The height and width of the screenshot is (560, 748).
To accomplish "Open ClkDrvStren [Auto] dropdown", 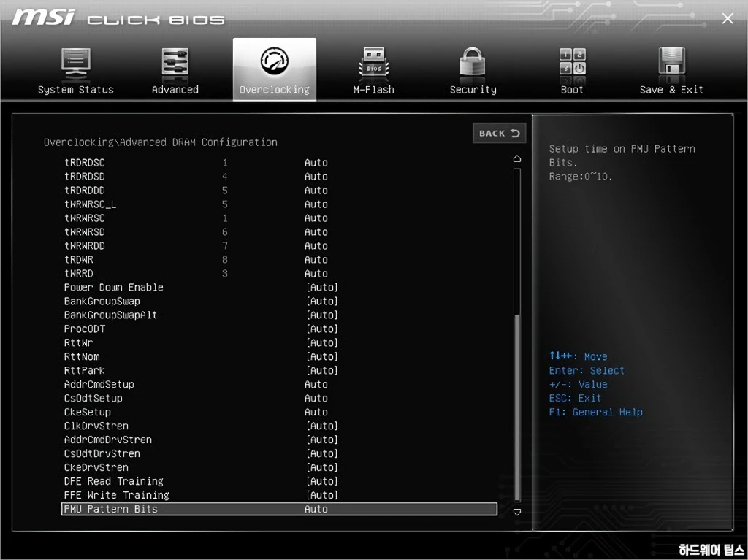I will pos(321,426).
